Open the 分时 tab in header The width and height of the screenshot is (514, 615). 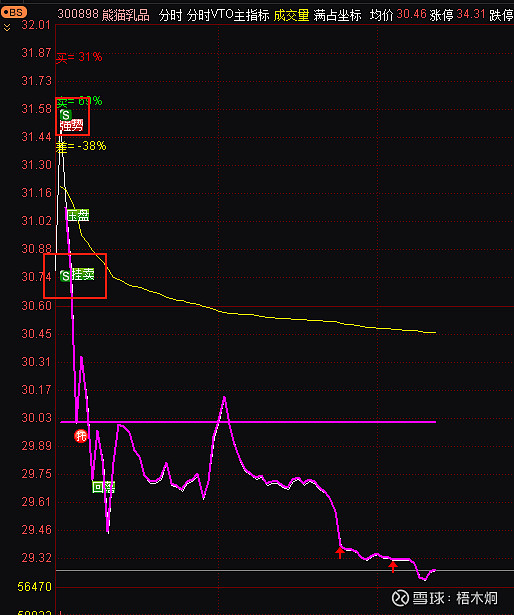click(170, 15)
